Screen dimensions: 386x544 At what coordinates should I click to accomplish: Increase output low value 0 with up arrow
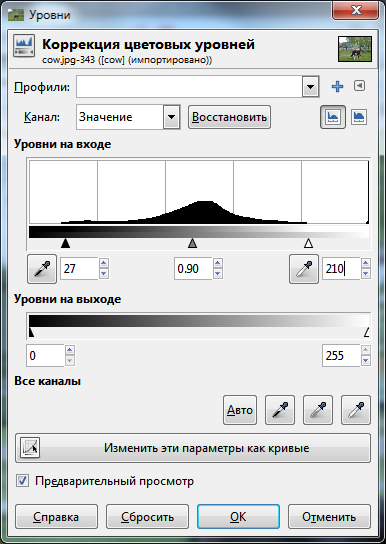pyautogui.click(x=70, y=350)
